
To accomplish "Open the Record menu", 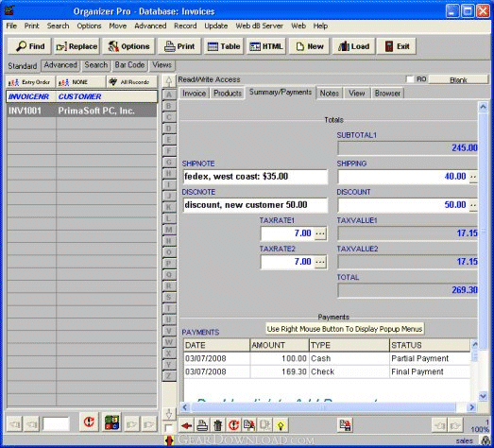I will 185,26.
